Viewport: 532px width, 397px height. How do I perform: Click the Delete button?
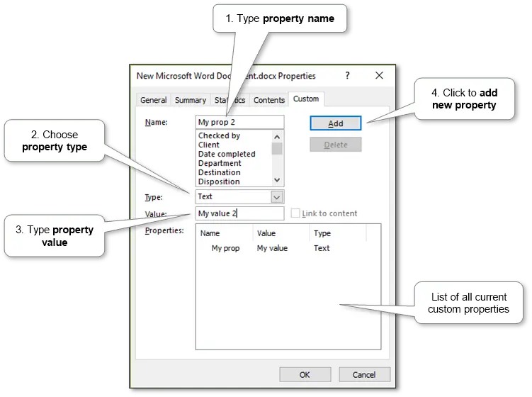coord(336,145)
